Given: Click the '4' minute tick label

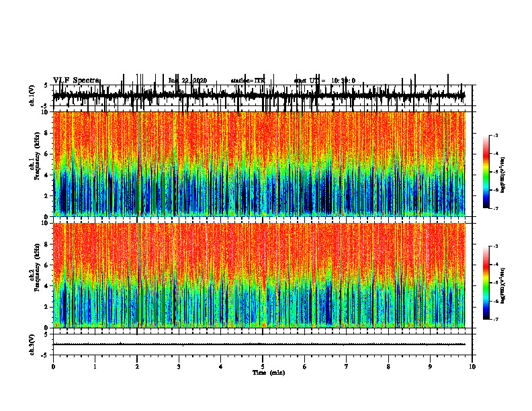Looking at the screenshot, I should click(221, 367).
